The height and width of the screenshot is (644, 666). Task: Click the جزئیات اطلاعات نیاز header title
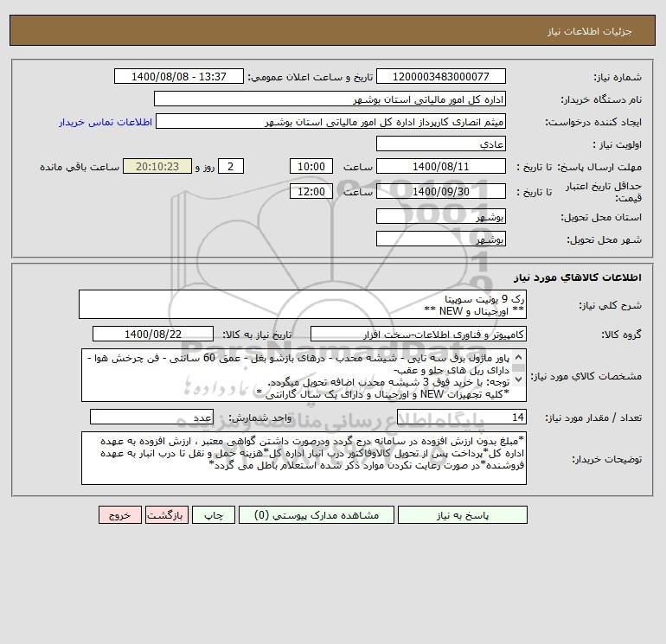pyautogui.click(x=590, y=31)
